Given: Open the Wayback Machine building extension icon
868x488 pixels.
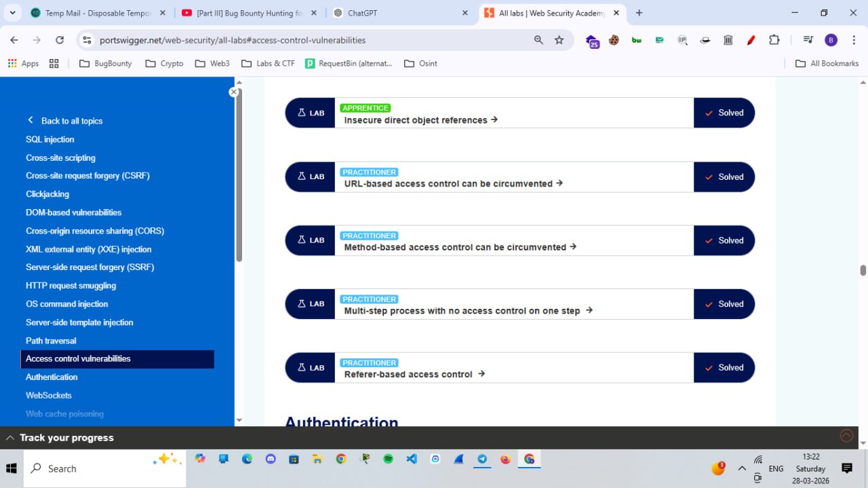Looking at the screenshot, I should (728, 40).
